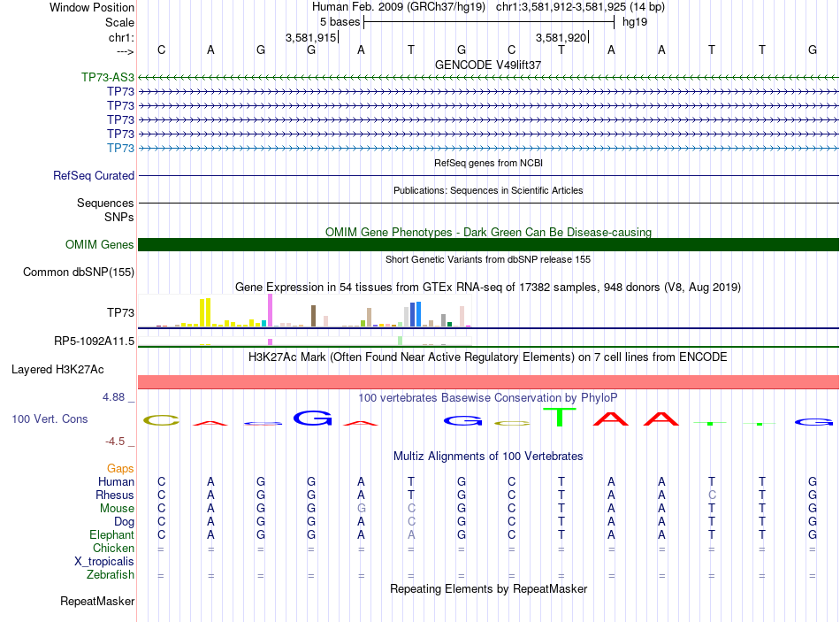Click the Dog alignment row label
The image size is (840, 622).
coord(124,521)
